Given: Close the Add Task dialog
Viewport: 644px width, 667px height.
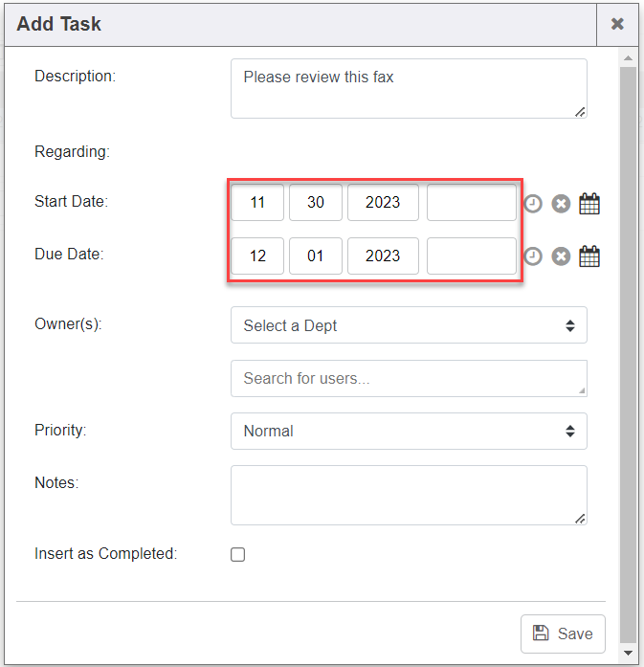Looking at the screenshot, I should pos(617,24).
